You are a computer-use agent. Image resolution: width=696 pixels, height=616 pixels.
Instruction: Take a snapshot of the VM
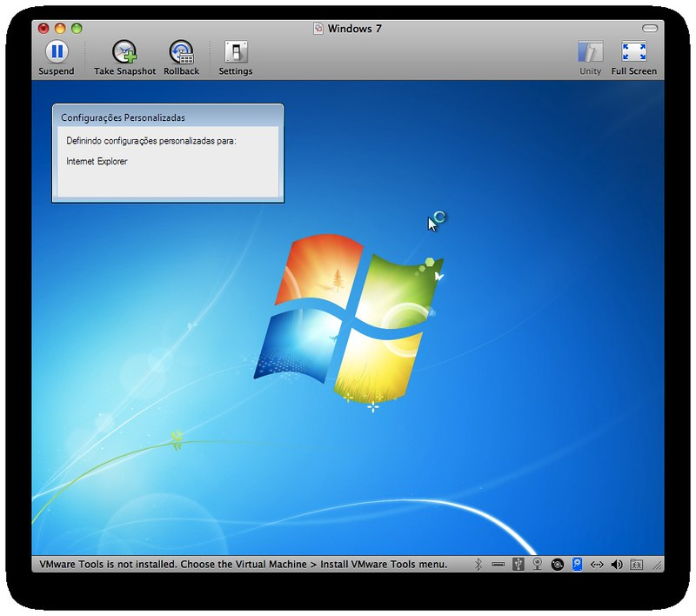[124, 57]
